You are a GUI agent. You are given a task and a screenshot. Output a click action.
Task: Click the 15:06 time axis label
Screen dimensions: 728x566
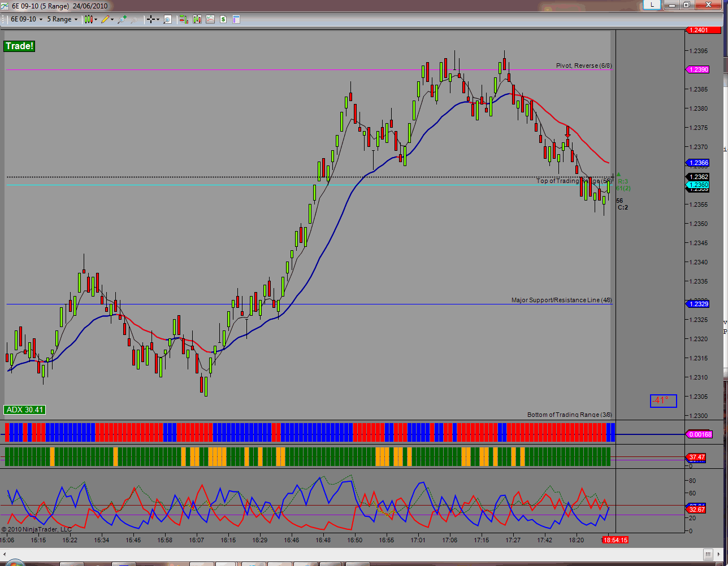click(x=8, y=540)
